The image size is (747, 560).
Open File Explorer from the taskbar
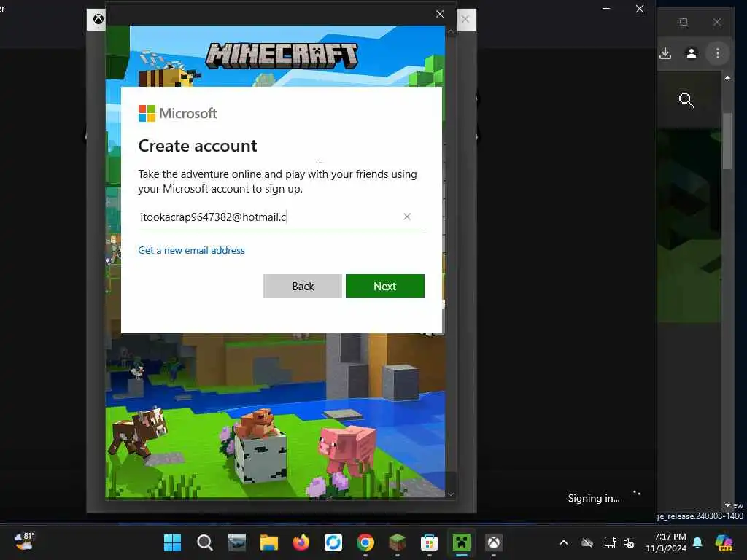click(269, 542)
